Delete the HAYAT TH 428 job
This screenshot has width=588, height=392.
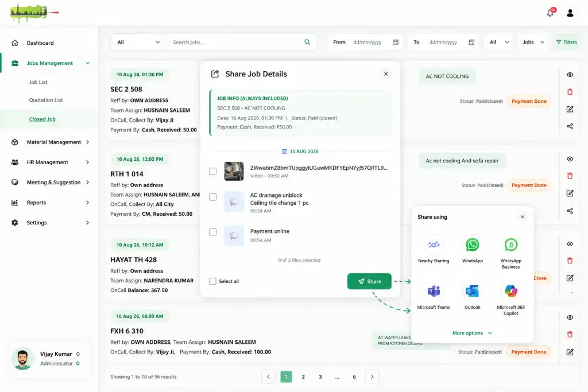(x=570, y=261)
